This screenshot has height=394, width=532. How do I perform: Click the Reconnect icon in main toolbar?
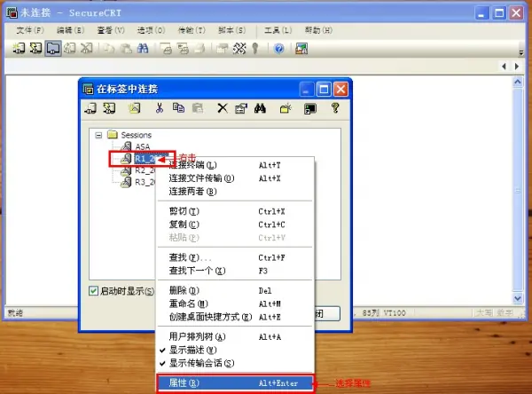70,49
